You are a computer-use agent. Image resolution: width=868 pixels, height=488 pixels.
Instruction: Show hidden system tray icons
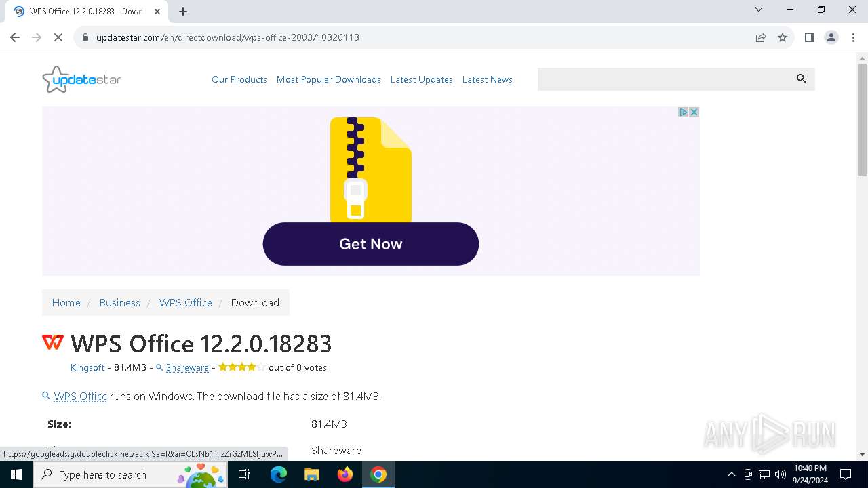[x=731, y=474]
